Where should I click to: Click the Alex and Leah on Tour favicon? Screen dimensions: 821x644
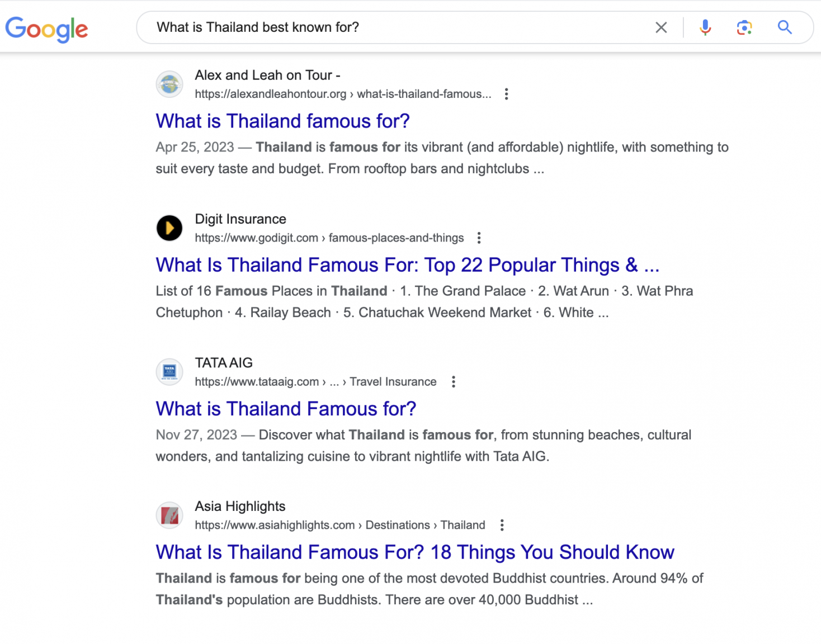[169, 84]
